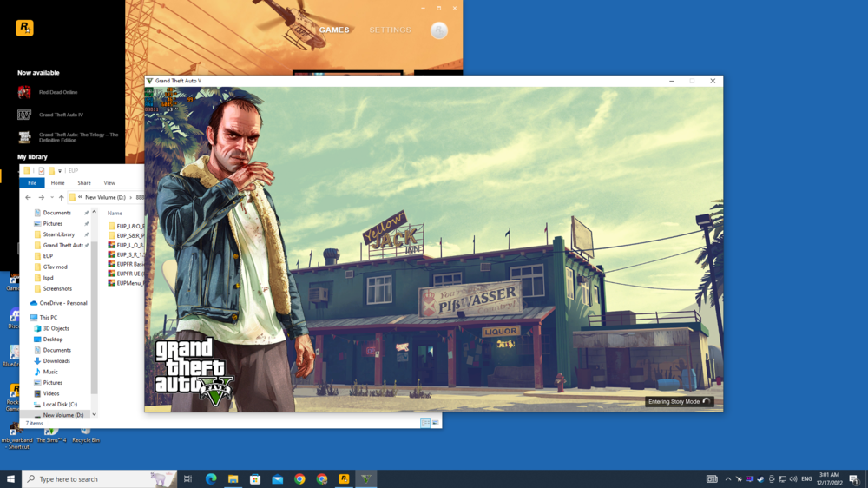Open Recycle Bin on desktop
Viewport: 868px width, 488px height.
tap(85, 434)
